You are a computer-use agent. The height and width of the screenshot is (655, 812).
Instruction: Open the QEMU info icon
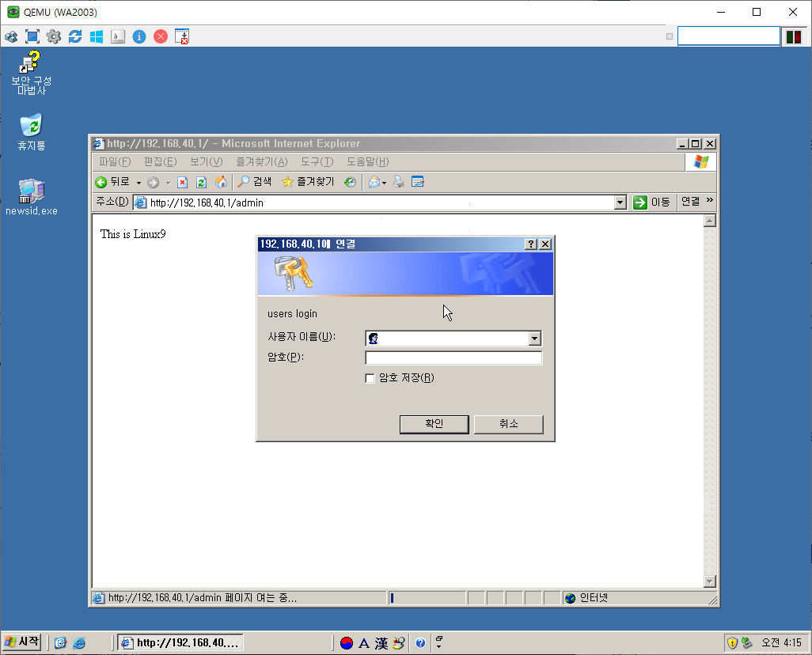pos(139,36)
